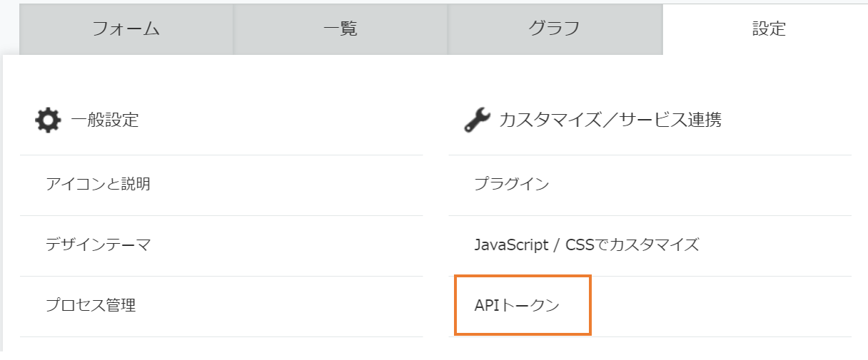Open the デザインテーマ setting
The width and height of the screenshot is (868, 360).
[98, 245]
